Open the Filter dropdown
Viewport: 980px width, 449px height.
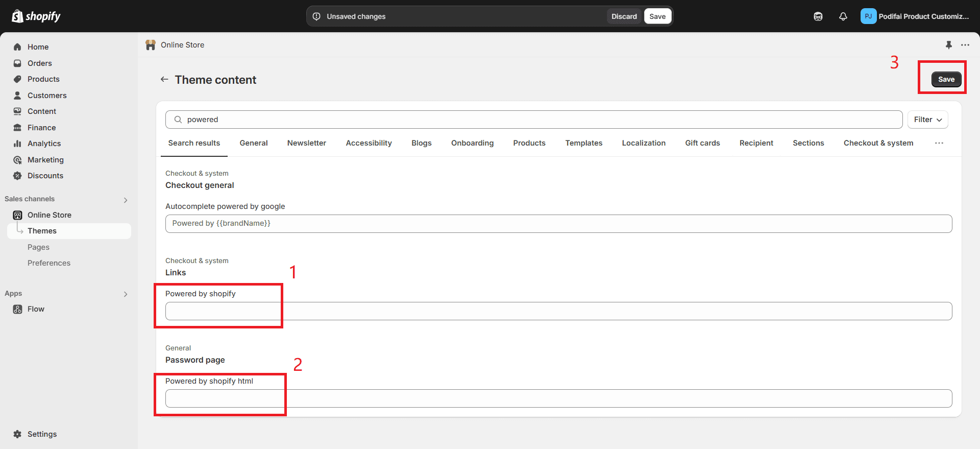click(x=927, y=120)
